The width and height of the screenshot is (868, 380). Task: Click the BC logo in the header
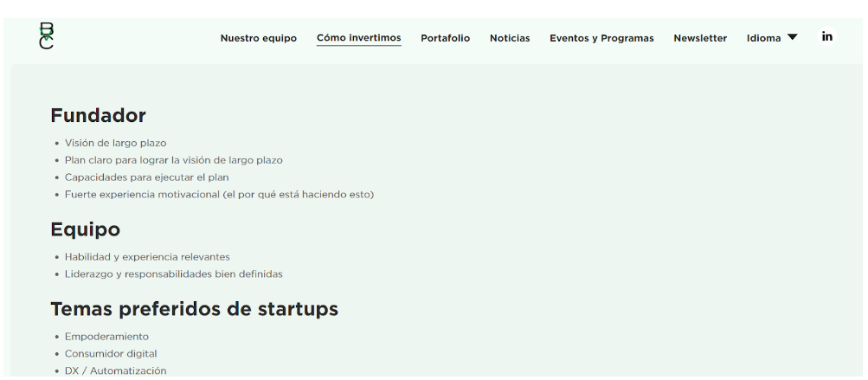coord(47,36)
